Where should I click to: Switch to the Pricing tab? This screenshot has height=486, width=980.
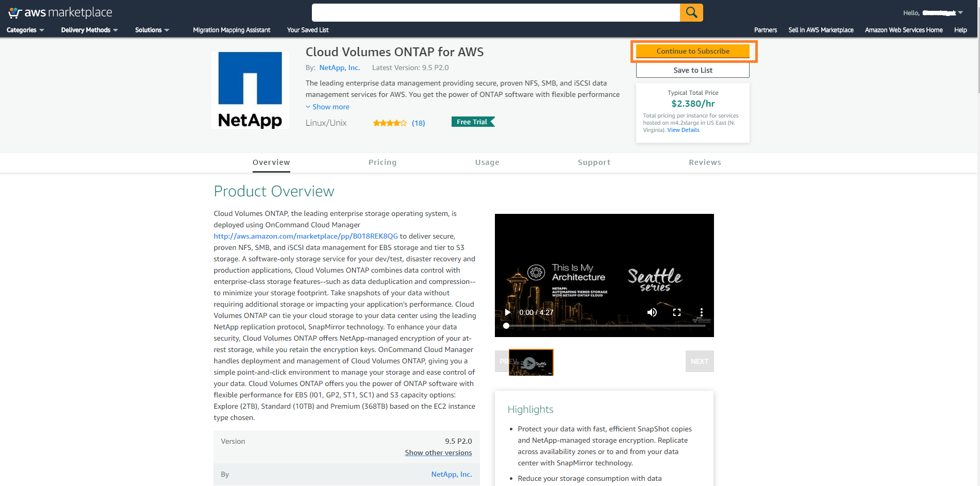click(382, 162)
